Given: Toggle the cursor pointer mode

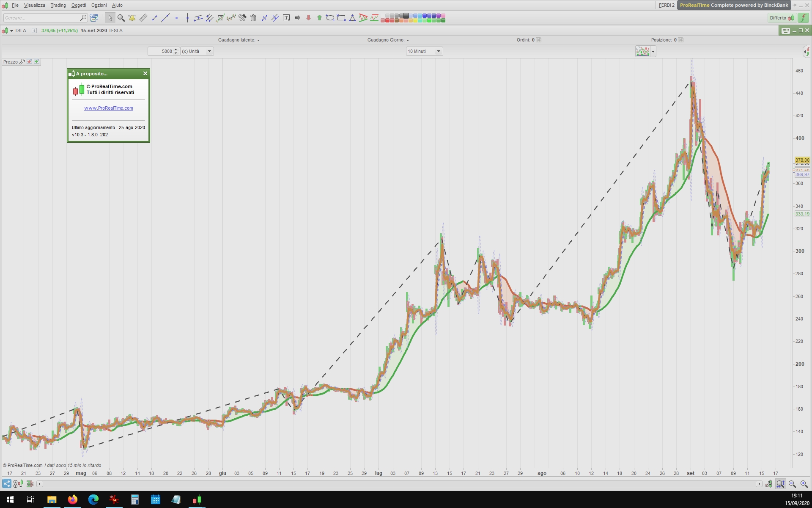Looking at the screenshot, I should [110, 18].
